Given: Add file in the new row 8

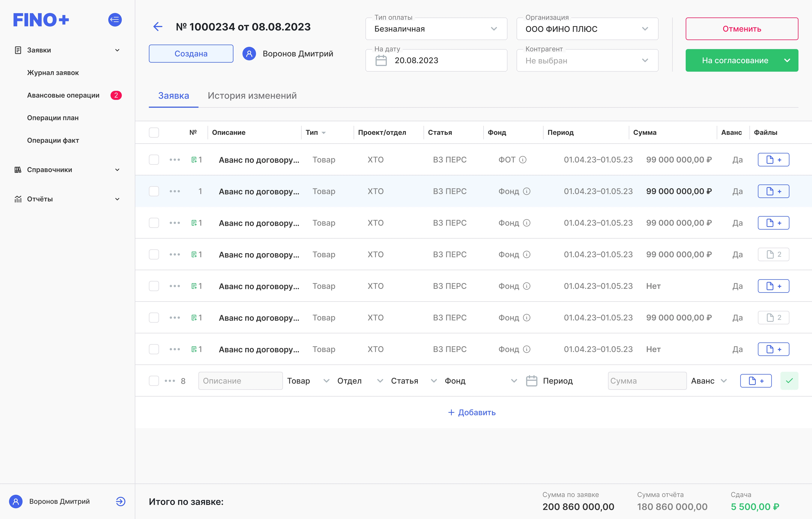Looking at the screenshot, I should tap(756, 381).
